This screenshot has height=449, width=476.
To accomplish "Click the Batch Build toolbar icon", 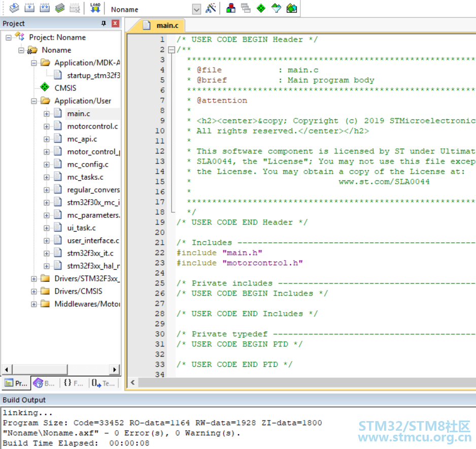I will point(60,8).
